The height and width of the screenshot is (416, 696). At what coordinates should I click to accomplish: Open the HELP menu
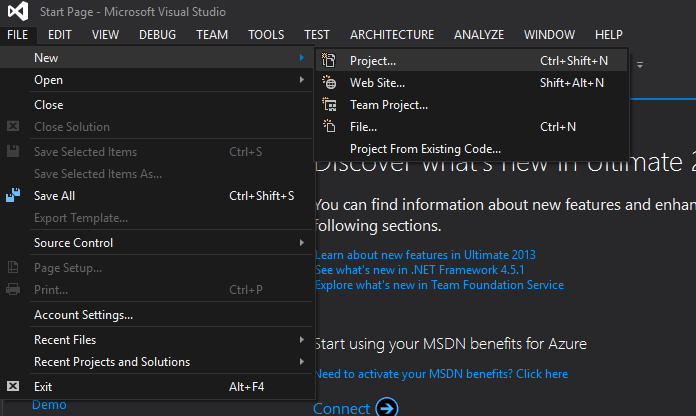(609, 35)
